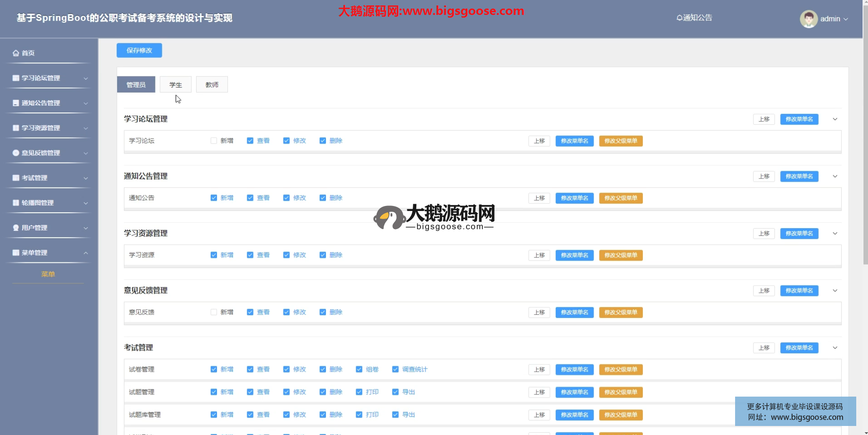This screenshot has width=868, height=435.
Task: Click the 学习论坛管理 sidebar icon
Action: coord(16,78)
